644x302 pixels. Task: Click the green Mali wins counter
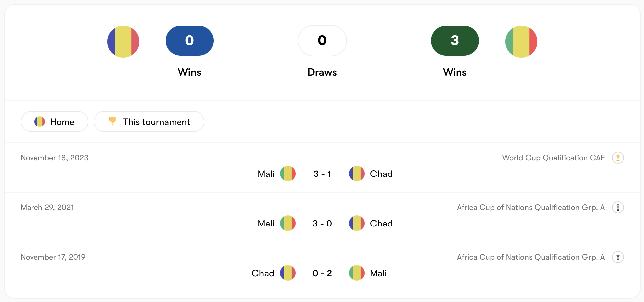pyautogui.click(x=455, y=41)
